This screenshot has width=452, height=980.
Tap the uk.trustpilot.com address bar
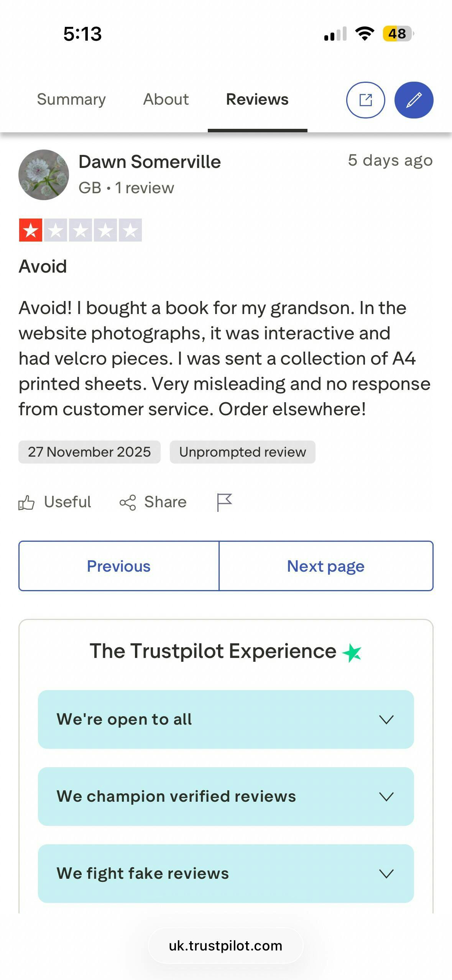point(225,945)
